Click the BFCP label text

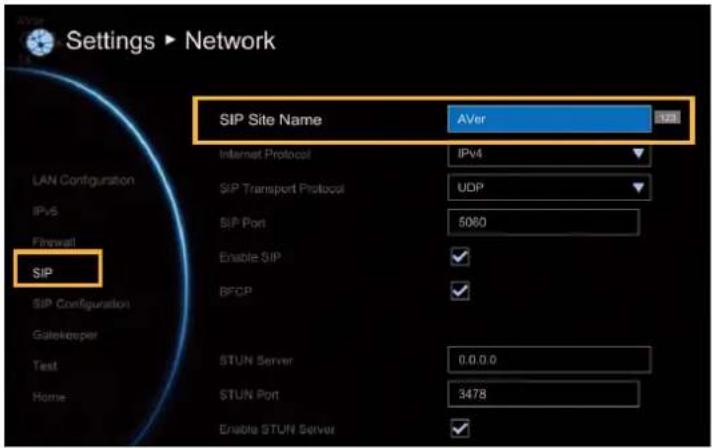(236, 291)
